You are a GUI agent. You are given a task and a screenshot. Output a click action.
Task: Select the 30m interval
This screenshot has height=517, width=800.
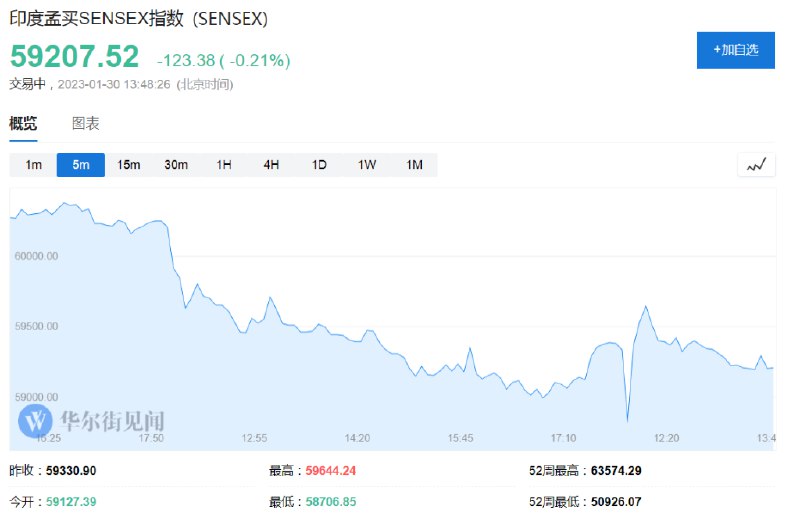click(176, 165)
